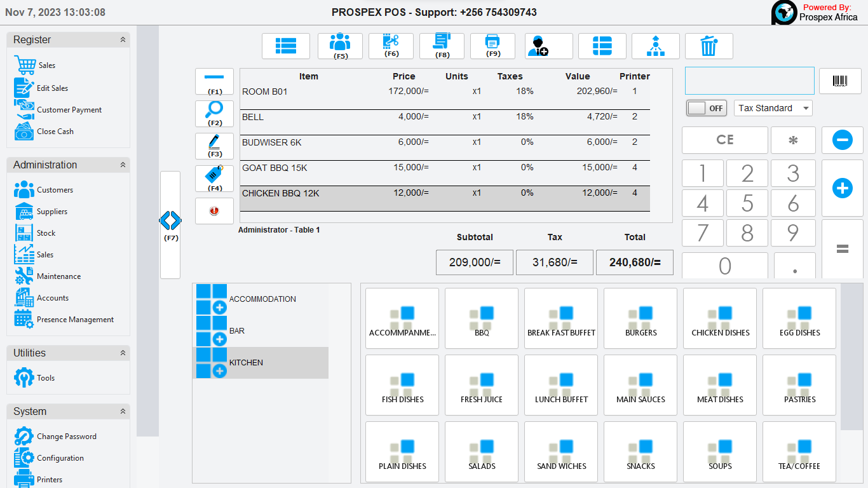Open Customer Payment in the Register menu
The image size is (868, 488).
pyautogui.click(x=69, y=110)
